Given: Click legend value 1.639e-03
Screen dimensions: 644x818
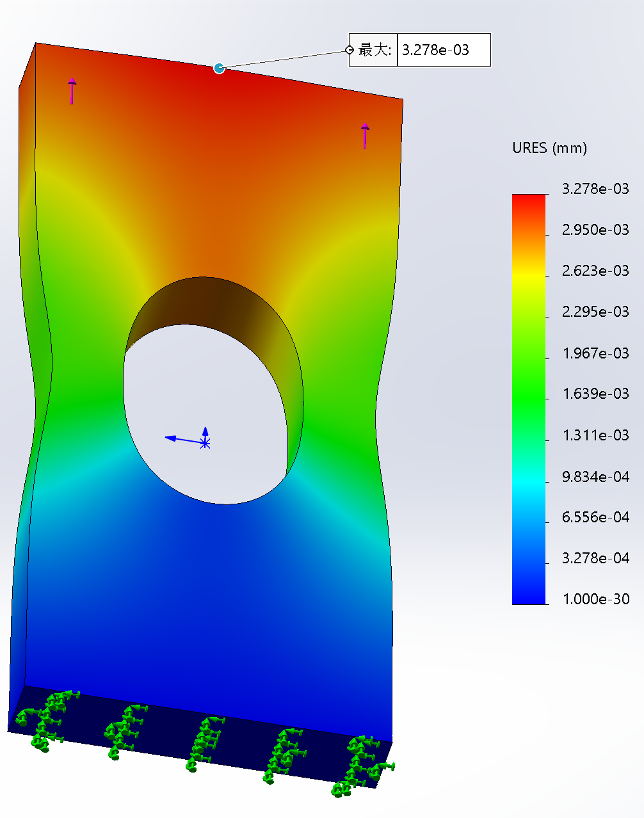Looking at the screenshot, I should (x=595, y=394).
